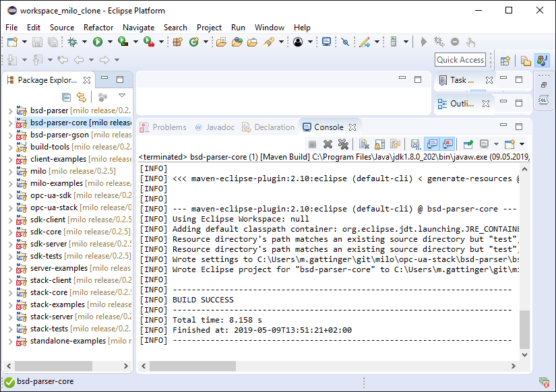Click the Open Perspective icon
The height and width of the screenshot is (392, 556).
pos(505,61)
